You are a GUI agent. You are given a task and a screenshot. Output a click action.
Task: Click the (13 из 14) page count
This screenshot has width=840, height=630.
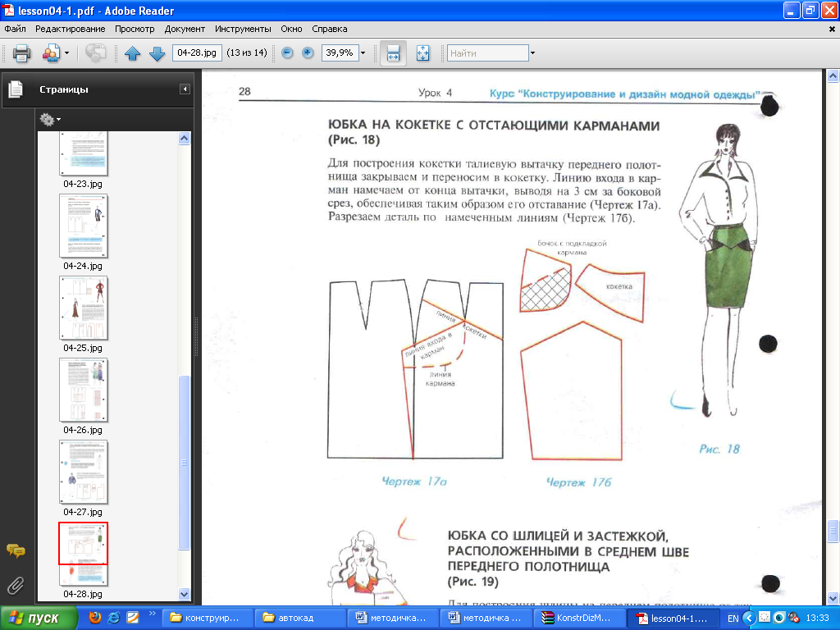[x=246, y=52]
